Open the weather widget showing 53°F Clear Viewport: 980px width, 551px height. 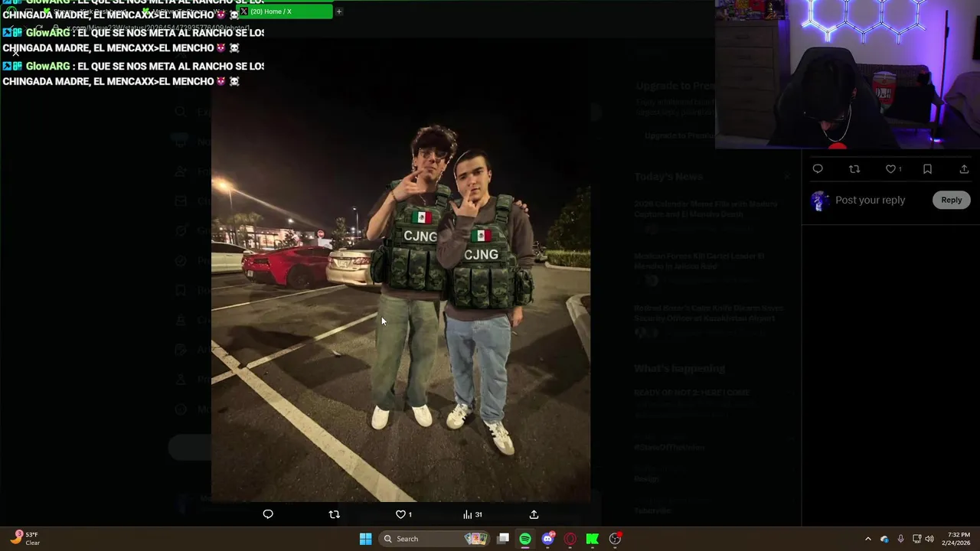pyautogui.click(x=24, y=539)
